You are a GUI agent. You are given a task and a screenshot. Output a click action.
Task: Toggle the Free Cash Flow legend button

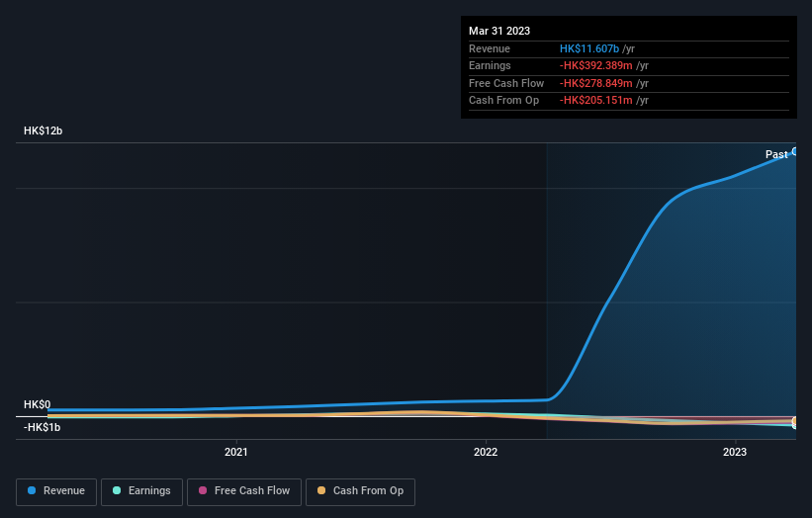[244, 491]
